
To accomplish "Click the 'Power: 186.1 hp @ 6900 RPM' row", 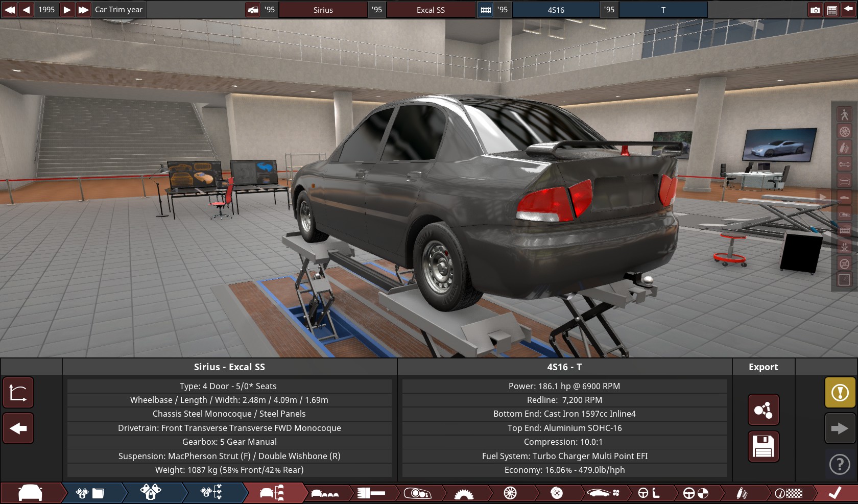I will point(564,386).
